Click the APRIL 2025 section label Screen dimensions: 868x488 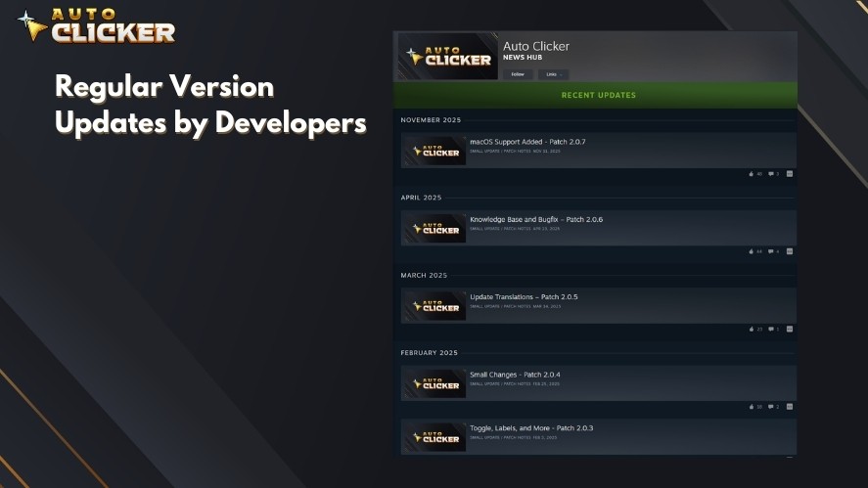pos(421,198)
